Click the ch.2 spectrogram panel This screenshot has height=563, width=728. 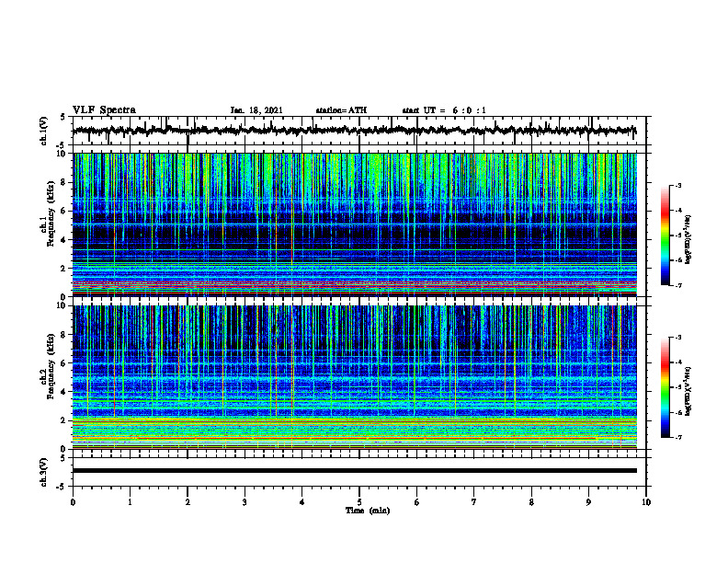[354, 377]
